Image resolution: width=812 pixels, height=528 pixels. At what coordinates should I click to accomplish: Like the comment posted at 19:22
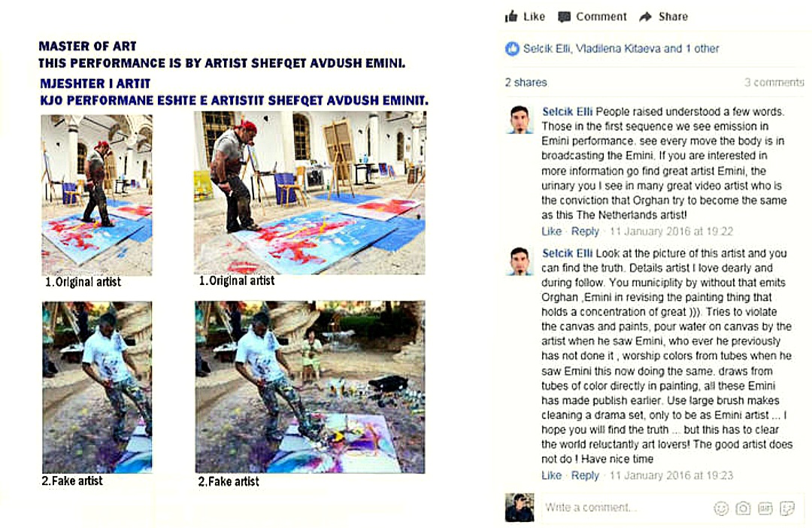click(x=552, y=231)
